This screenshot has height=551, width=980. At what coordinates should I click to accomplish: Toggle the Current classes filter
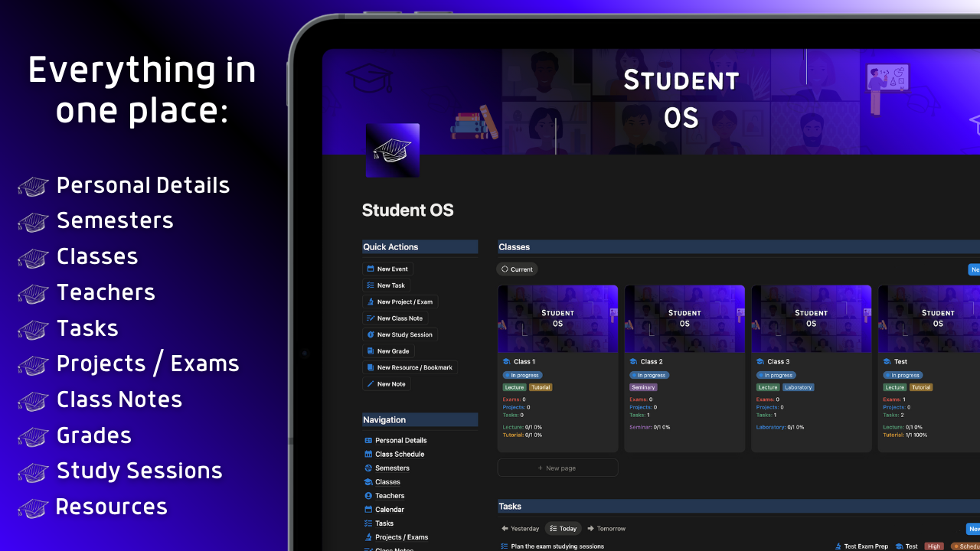517,269
